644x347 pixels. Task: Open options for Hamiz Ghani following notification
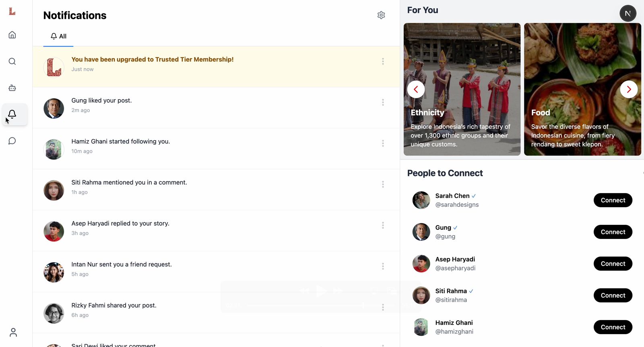[x=383, y=143]
